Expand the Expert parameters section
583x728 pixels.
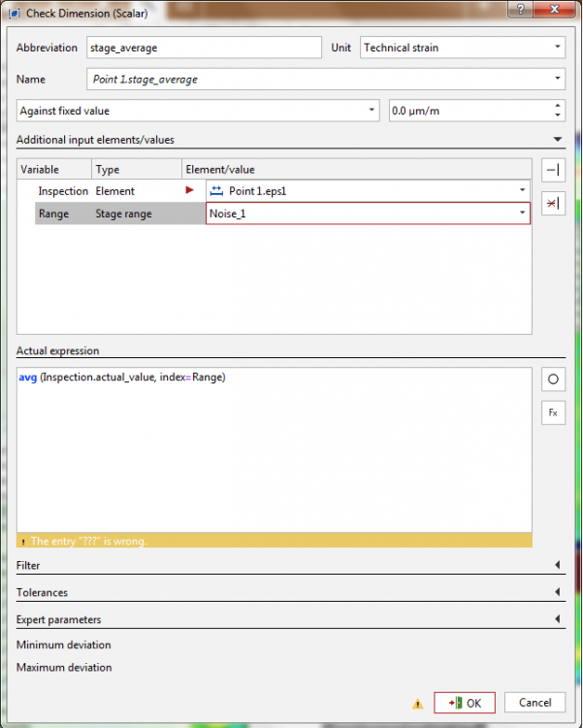(558, 619)
